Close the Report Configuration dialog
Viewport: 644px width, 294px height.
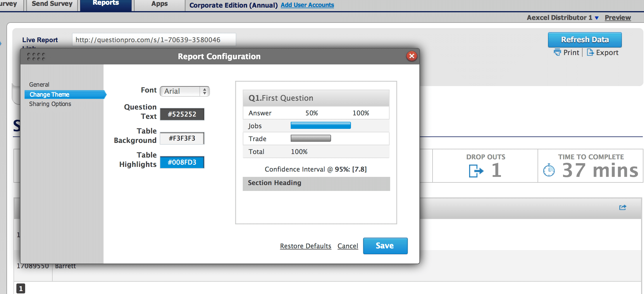pos(411,56)
